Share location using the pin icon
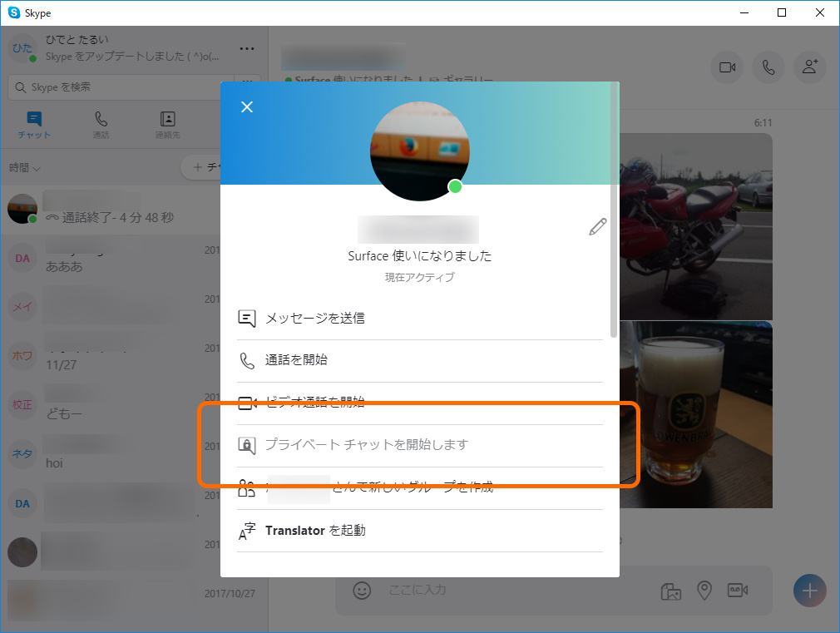Screen dimensions: 840x633 click(704, 591)
